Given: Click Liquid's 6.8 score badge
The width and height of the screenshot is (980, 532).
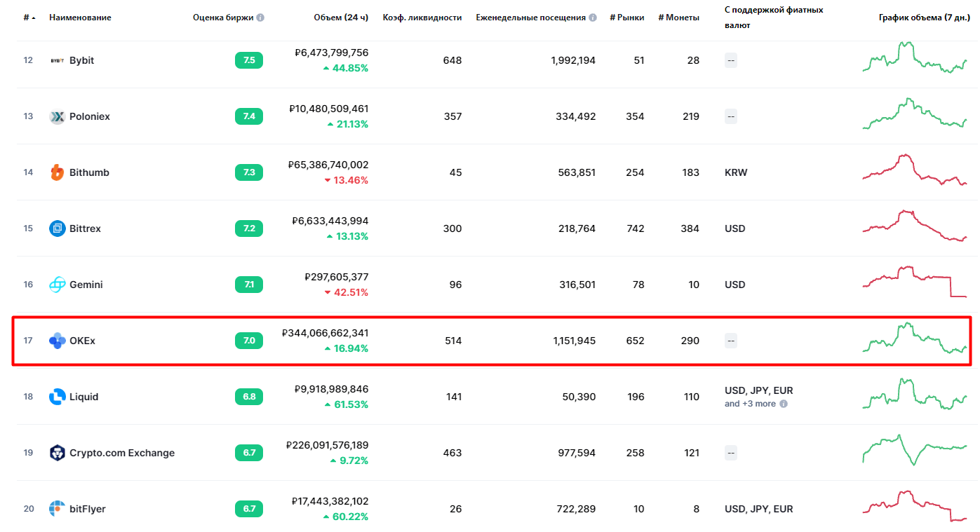Looking at the screenshot, I should point(249,397).
